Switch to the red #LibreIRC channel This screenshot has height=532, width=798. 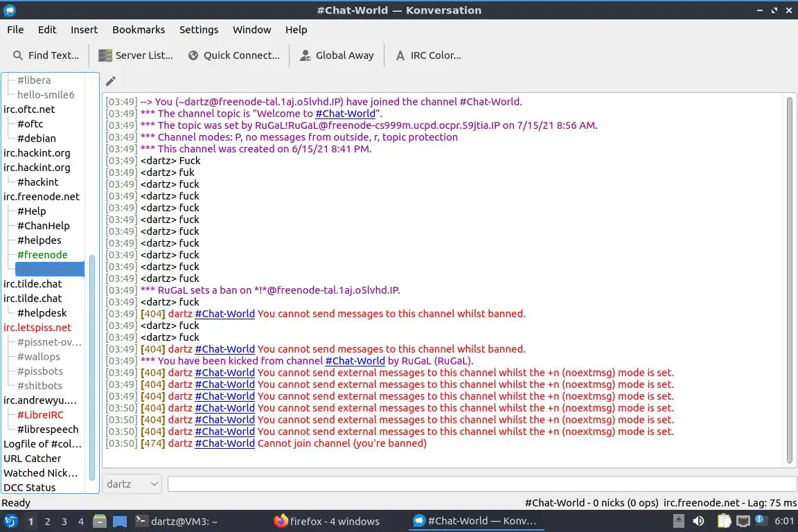point(40,415)
